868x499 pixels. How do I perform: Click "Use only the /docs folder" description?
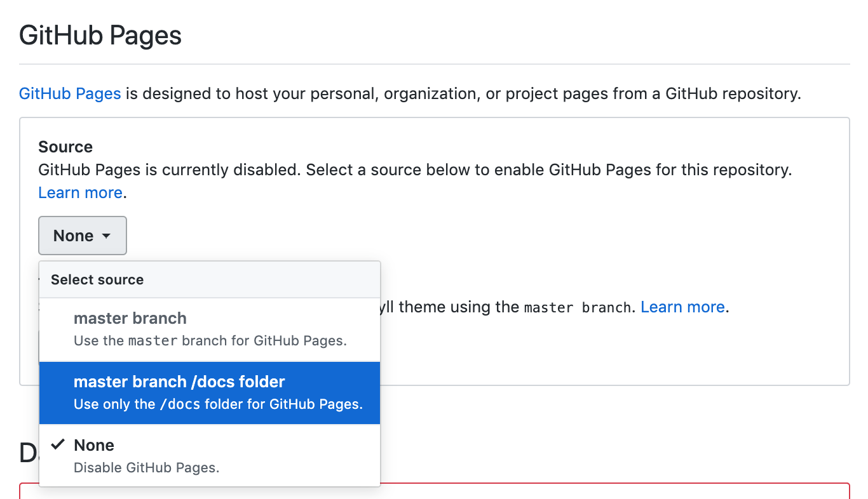(218, 404)
